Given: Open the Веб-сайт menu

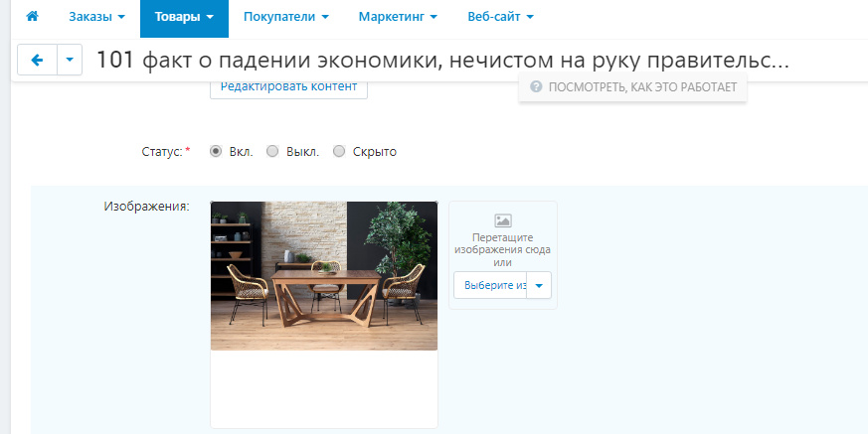Looking at the screenshot, I should 500,17.
